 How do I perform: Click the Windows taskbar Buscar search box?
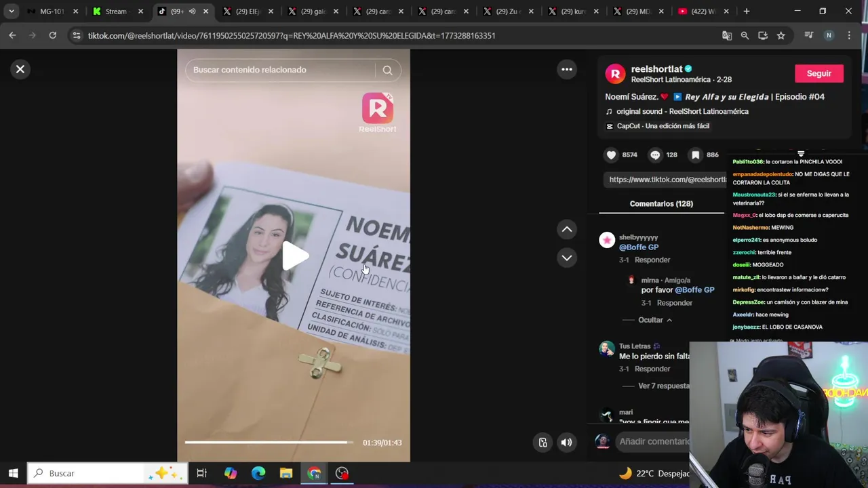tap(107, 473)
